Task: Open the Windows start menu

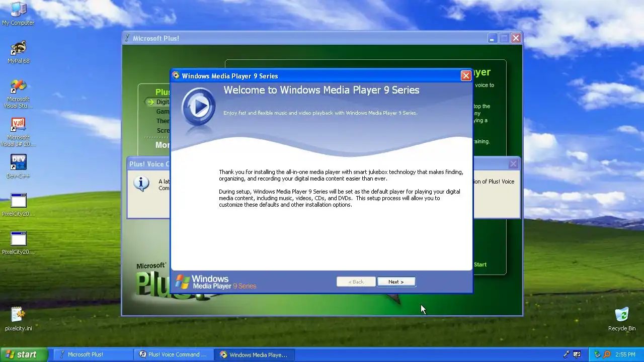Action: pos(24,354)
